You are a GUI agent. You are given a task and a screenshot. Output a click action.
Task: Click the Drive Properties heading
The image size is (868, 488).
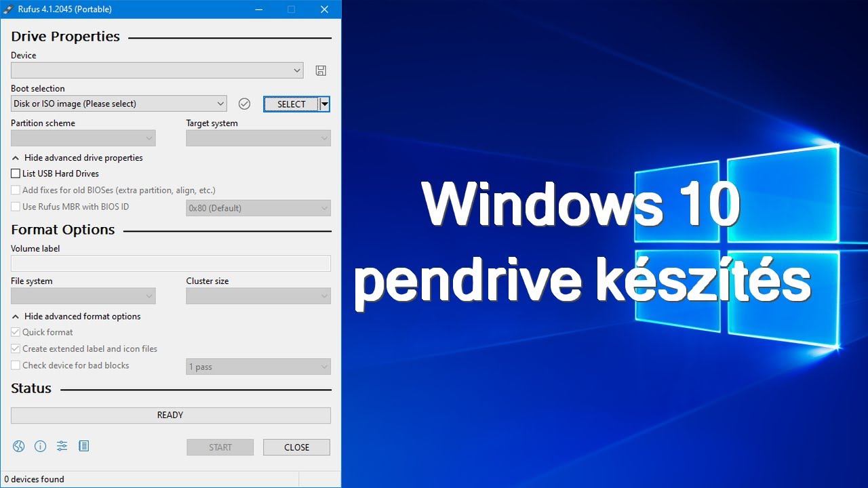point(65,37)
